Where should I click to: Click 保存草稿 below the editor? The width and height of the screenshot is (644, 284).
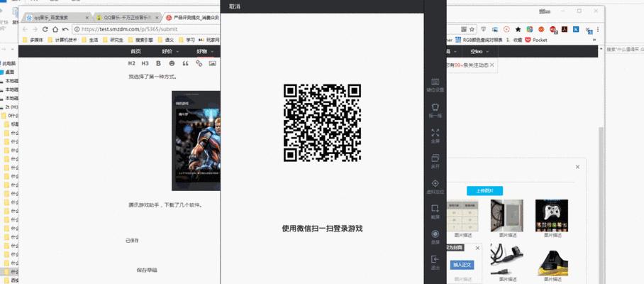pos(147,270)
